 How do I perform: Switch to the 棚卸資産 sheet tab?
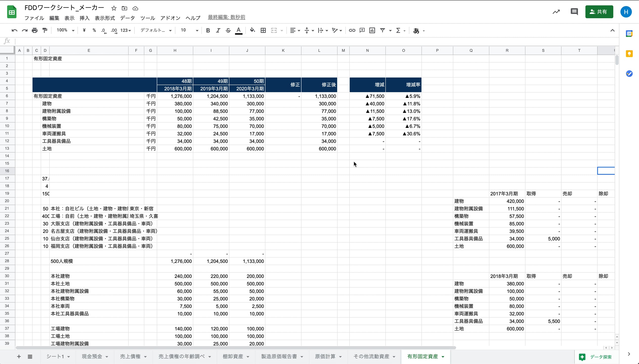tap(233, 356)
